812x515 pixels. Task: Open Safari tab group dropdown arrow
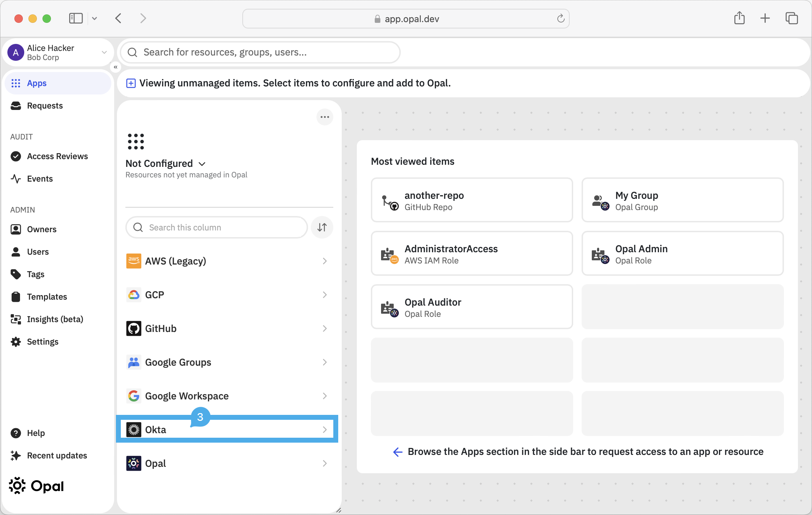[x=94, y=18]
